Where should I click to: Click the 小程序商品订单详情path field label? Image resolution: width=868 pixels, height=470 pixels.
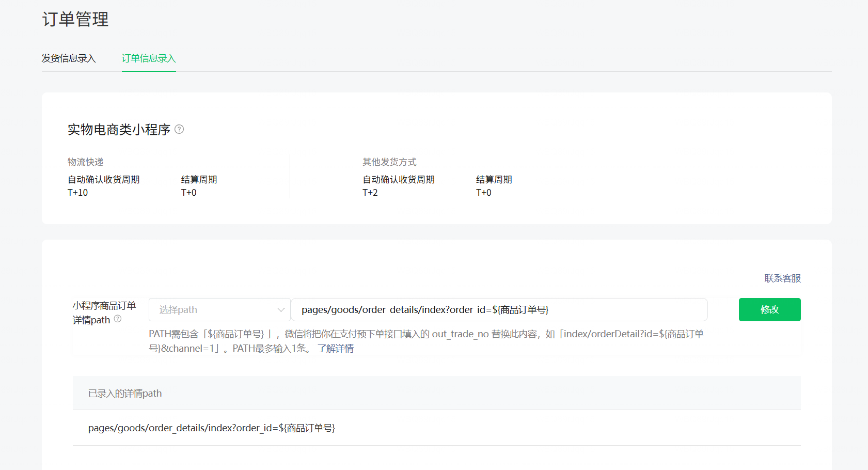pyautogui.click(x=104, y=312)
